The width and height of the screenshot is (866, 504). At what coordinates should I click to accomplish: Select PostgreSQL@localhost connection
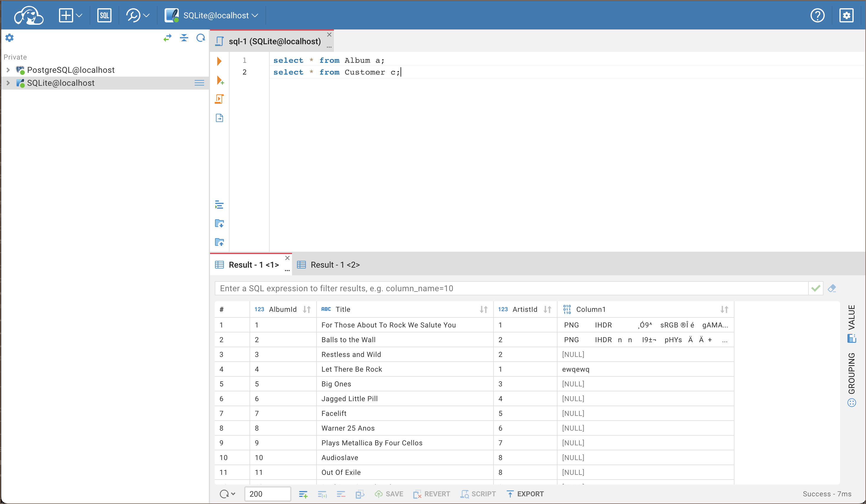pos(70,70)
